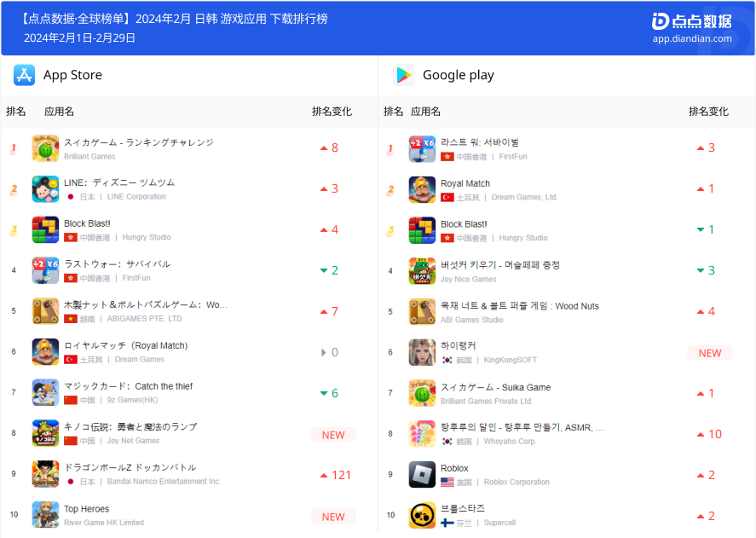Click LINE Corporation developer name
The image size is (756, 538).
point(136,196)
